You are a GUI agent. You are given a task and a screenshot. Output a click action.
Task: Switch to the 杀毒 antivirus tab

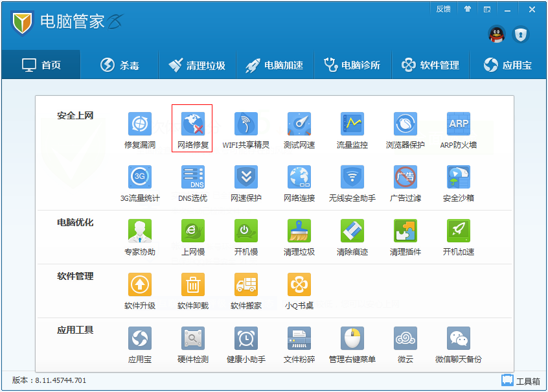(x=120, y=65)
